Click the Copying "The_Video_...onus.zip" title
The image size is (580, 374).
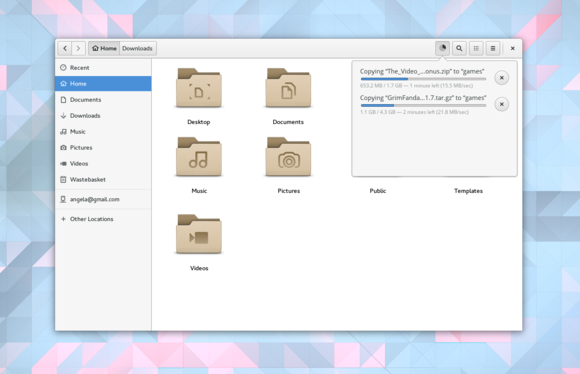422,71
